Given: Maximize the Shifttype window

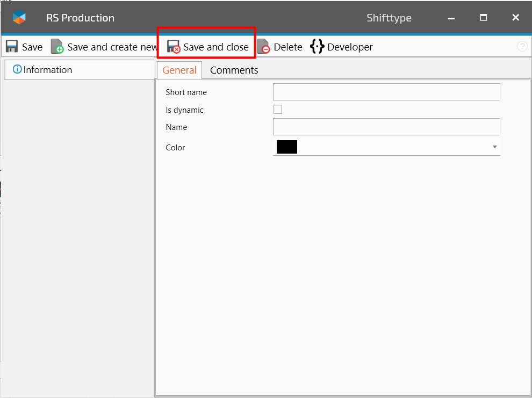Looking at the screenshot, I should click(483, 18).
